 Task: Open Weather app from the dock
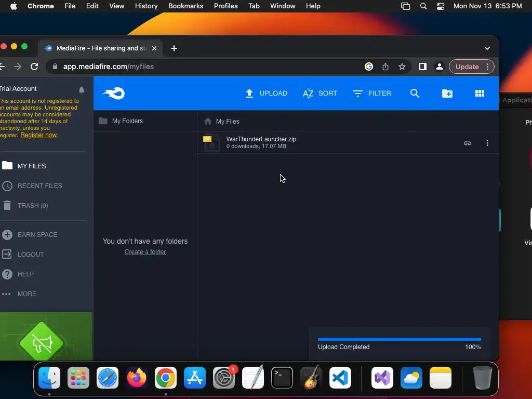click(411, 378)
